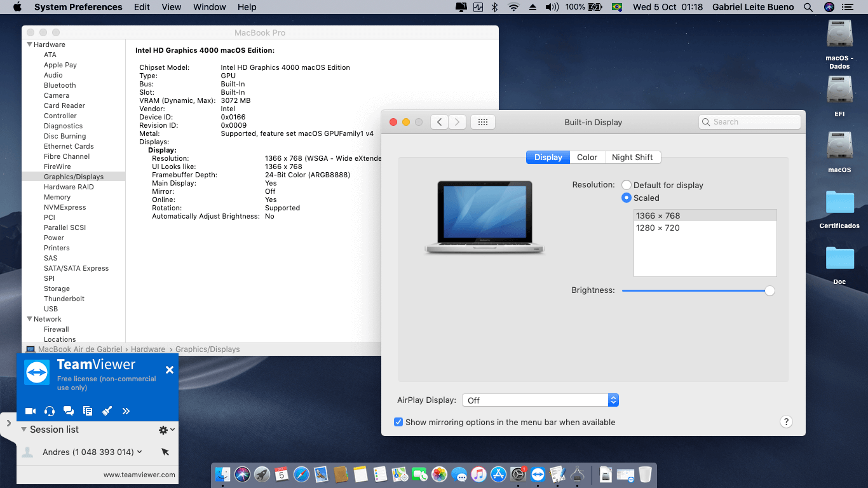Click the eject icon in menu bar

tap(533, 7)
